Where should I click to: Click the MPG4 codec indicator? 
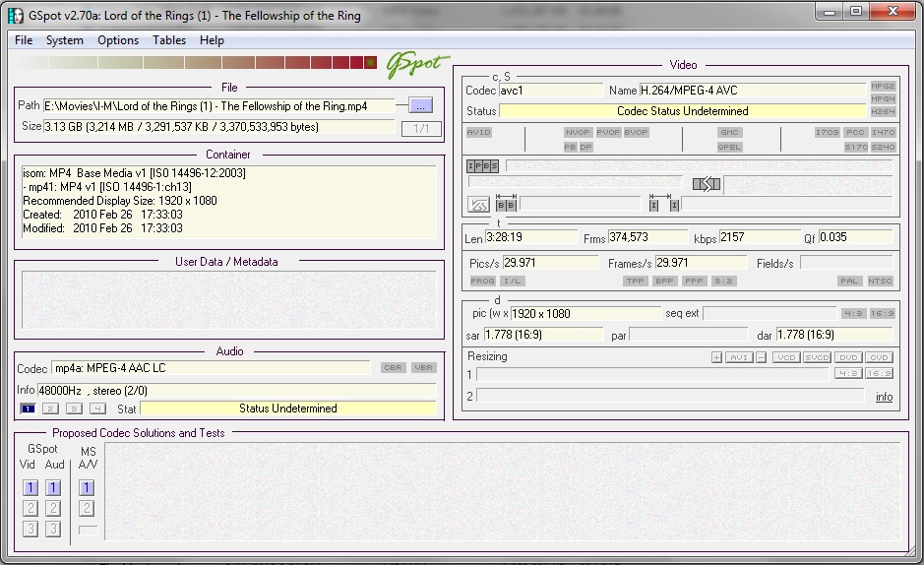(882, 98)
